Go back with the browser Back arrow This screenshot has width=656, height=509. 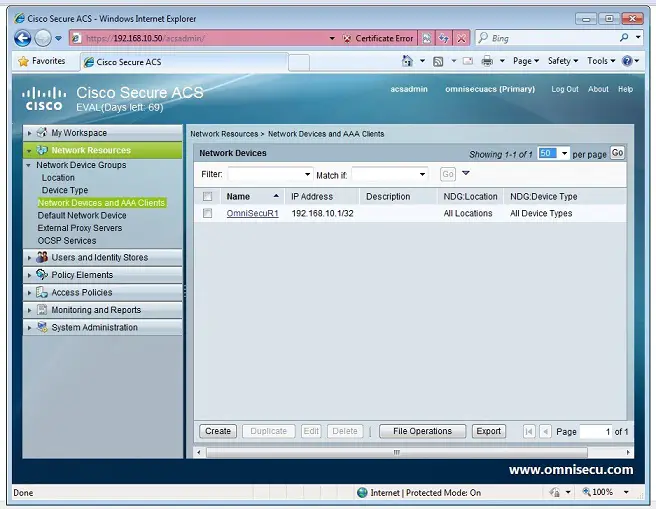tap(23, 38)
